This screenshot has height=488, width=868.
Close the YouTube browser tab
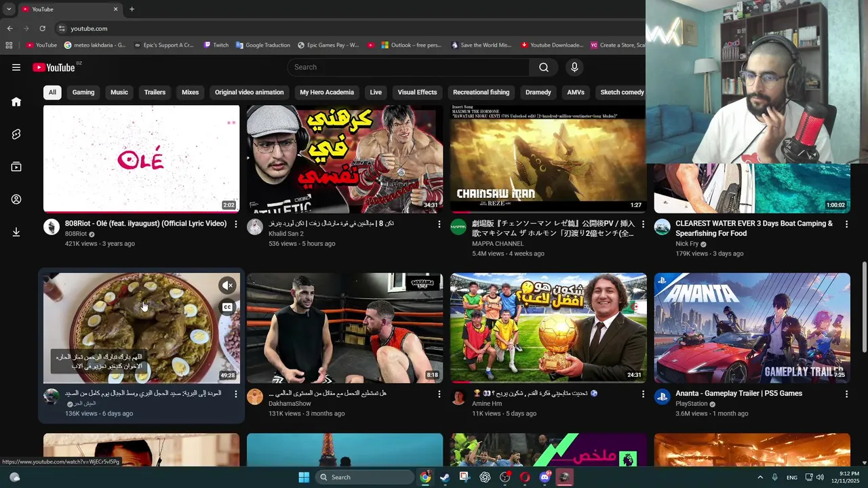(115, 9)
